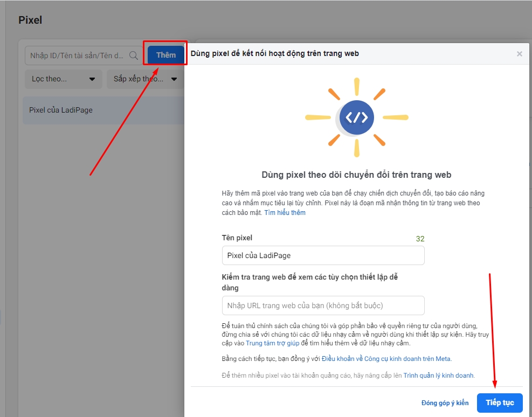Close the pixel setup dialog
Viewport: 532px width, 417px height.
tap(519, 54)
